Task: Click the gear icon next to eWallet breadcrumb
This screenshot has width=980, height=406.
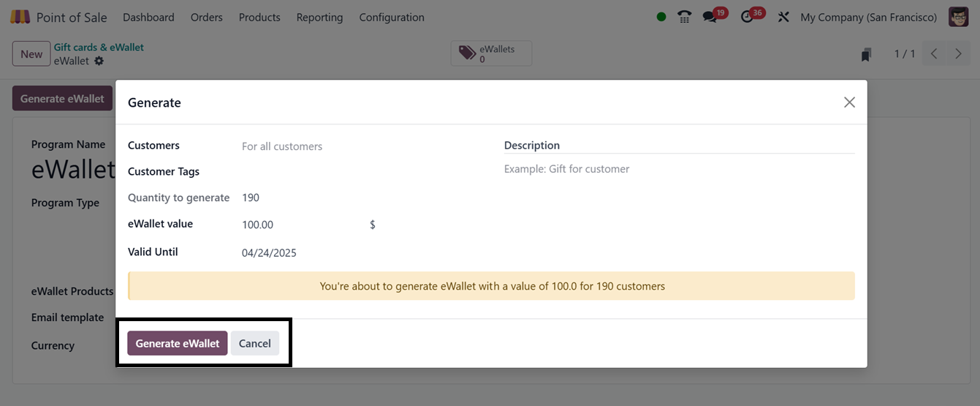Action: (x=99, y=61)
